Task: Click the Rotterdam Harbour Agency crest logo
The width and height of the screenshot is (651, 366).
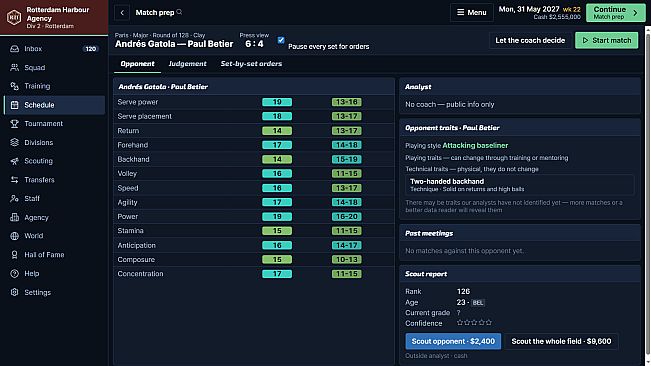Action: pyautogui.click(x=14, y=17)
